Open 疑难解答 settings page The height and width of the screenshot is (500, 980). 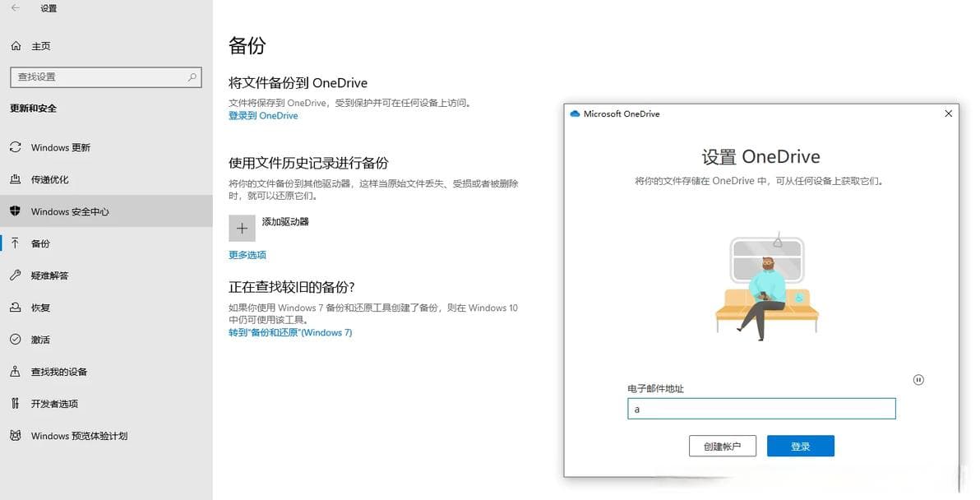click(106, 275)
